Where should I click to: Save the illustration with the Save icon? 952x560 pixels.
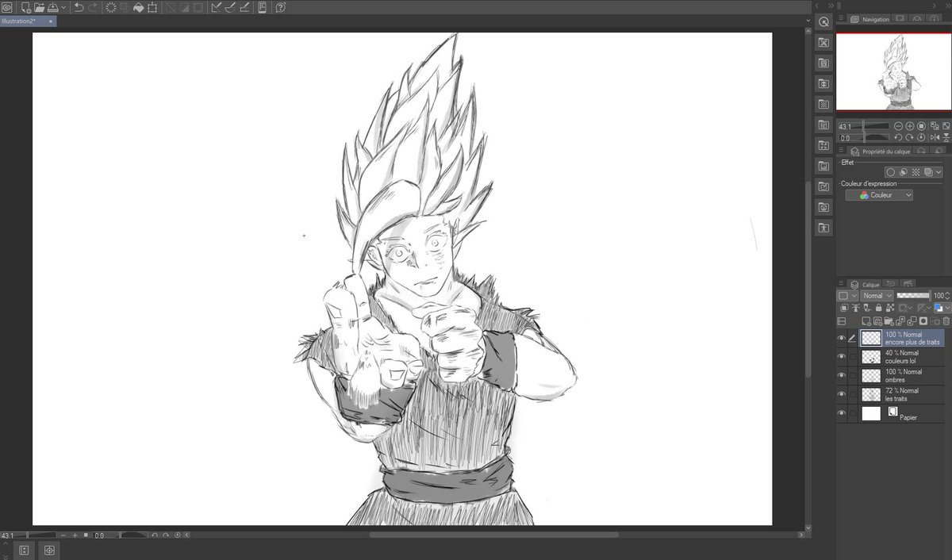[53, 8]
